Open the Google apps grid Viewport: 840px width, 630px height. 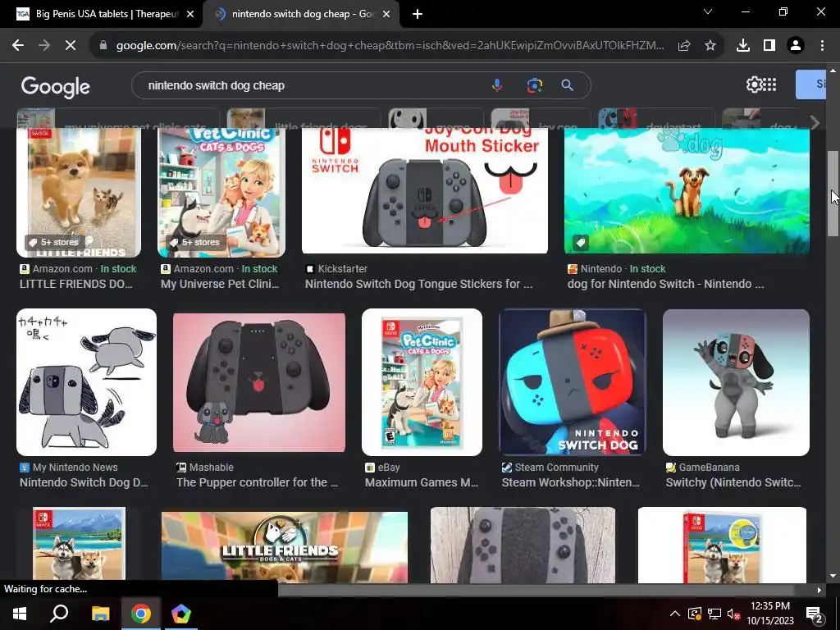(x=769, y=84)
